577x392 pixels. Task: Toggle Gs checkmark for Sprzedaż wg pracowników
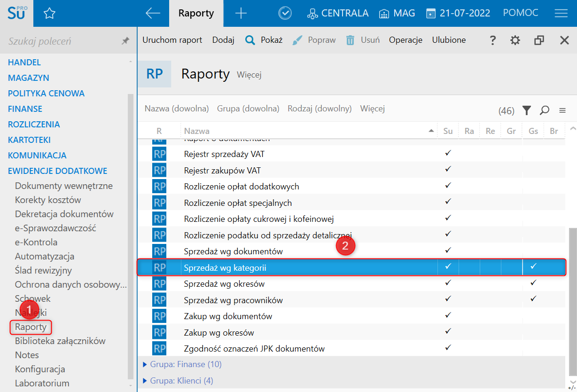pyautogui.click(x=533, y=299)
